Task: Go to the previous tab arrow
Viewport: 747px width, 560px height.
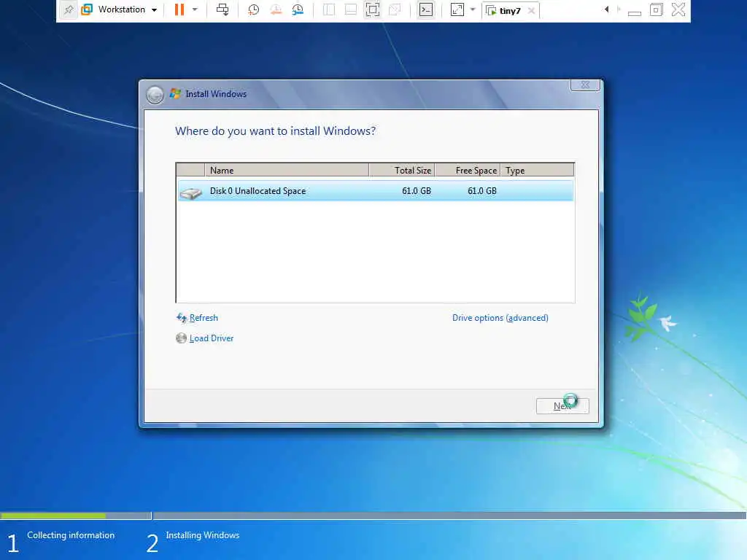Action: [606, 9]
